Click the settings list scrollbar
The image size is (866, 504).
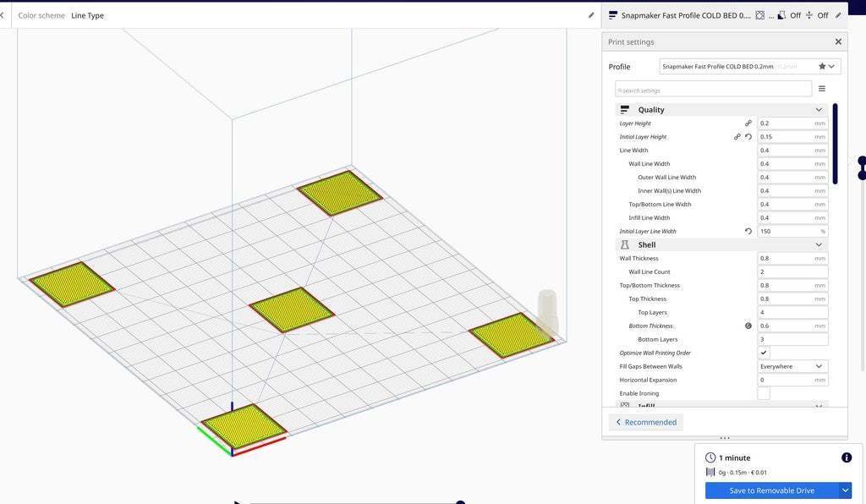(835, 144)
